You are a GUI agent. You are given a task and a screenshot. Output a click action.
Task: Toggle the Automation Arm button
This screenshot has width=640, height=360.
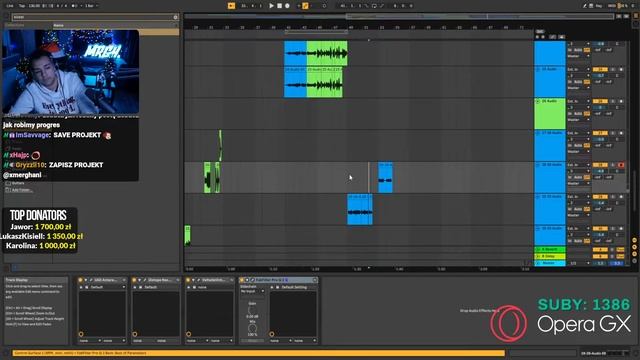305,6
